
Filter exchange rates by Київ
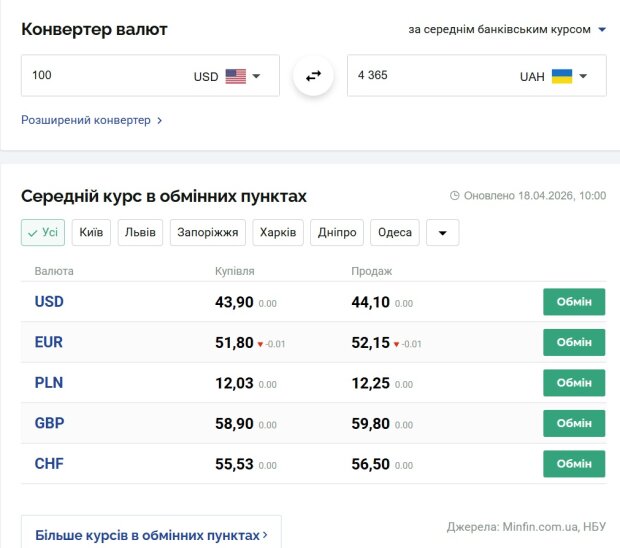(x=91, y=232)
